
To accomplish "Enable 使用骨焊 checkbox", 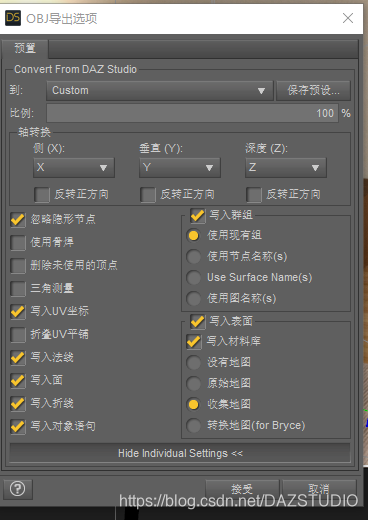I will point(18,243).
